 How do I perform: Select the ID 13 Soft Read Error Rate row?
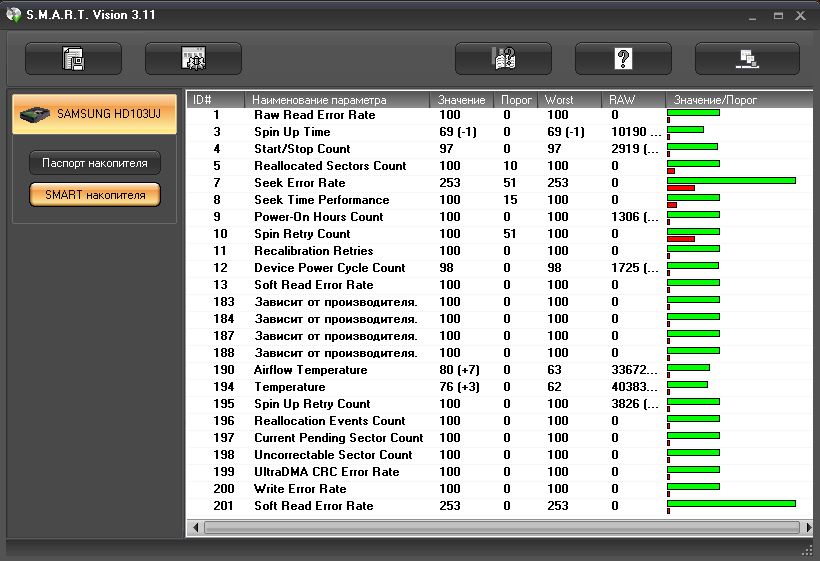499,285
